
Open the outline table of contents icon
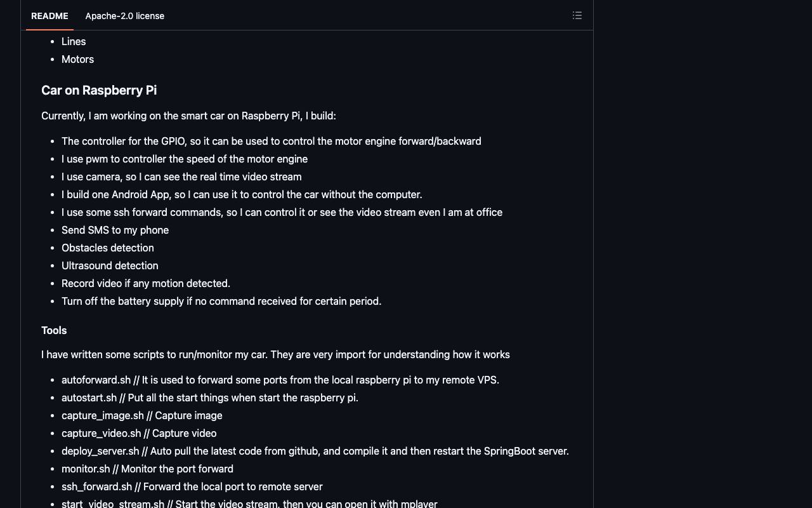click(x=577, y=15)
